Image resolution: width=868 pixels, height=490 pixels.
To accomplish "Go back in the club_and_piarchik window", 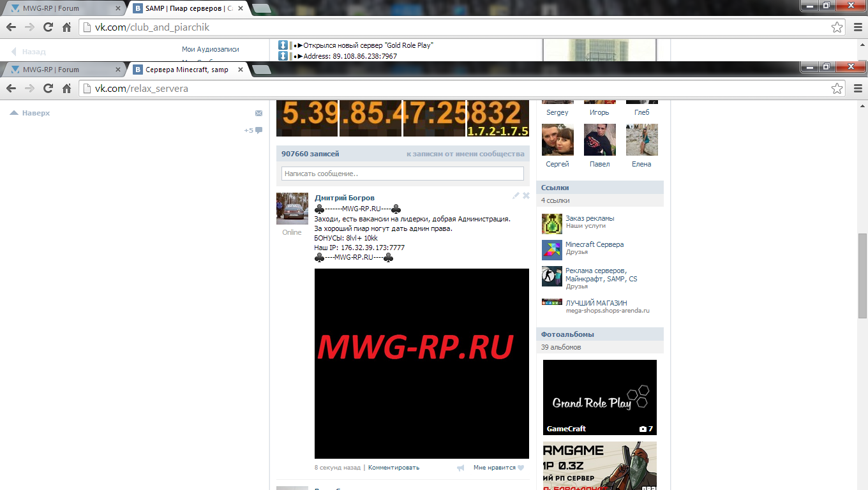I will (x=11, y=27).
